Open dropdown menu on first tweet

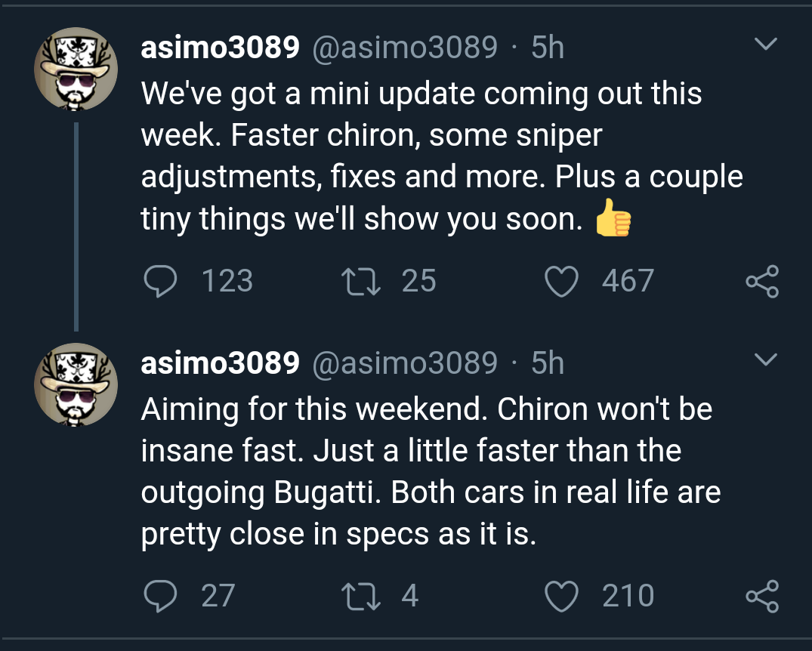[x=766, y=46]
